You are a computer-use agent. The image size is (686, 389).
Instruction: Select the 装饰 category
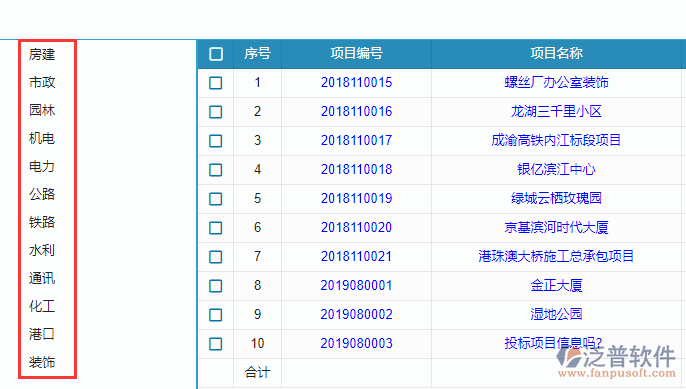42,362
